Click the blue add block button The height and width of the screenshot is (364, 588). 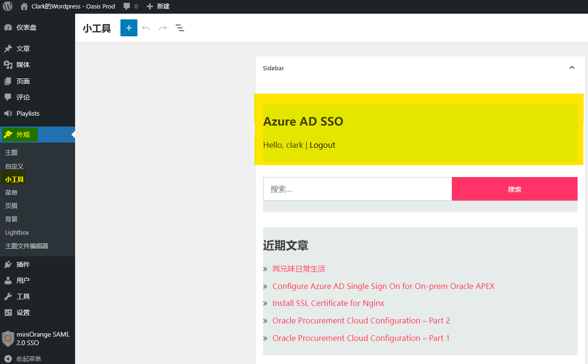pyautogui.click(x=129, y=28)
